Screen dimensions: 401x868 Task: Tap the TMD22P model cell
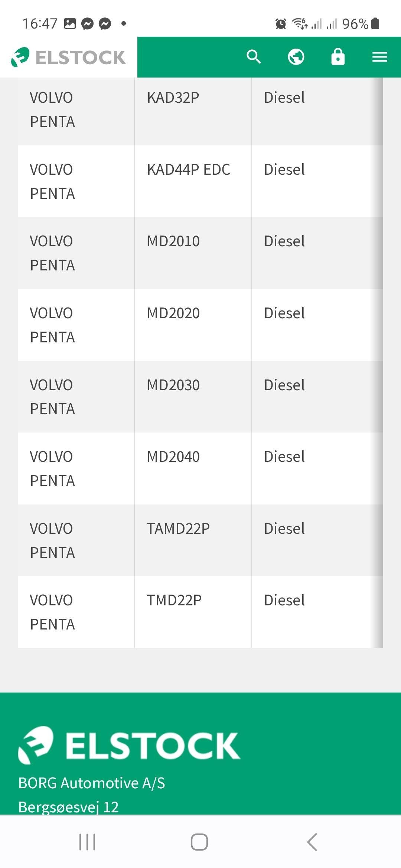(192, 612)
